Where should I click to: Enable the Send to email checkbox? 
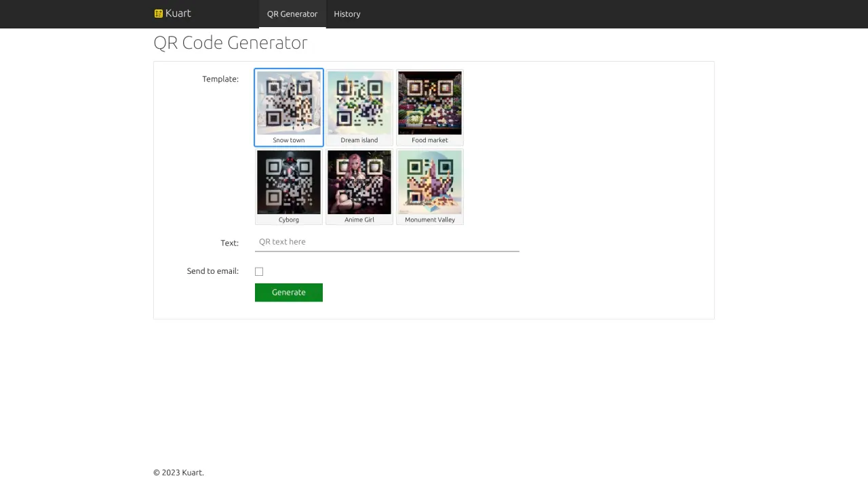coord(259,271)
